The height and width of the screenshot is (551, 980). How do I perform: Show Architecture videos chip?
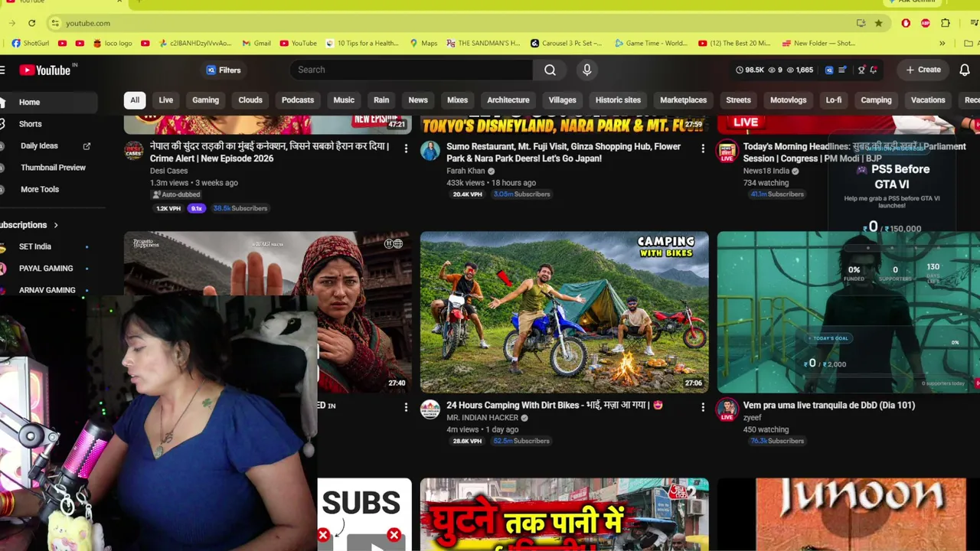click(x=508, y=100)
